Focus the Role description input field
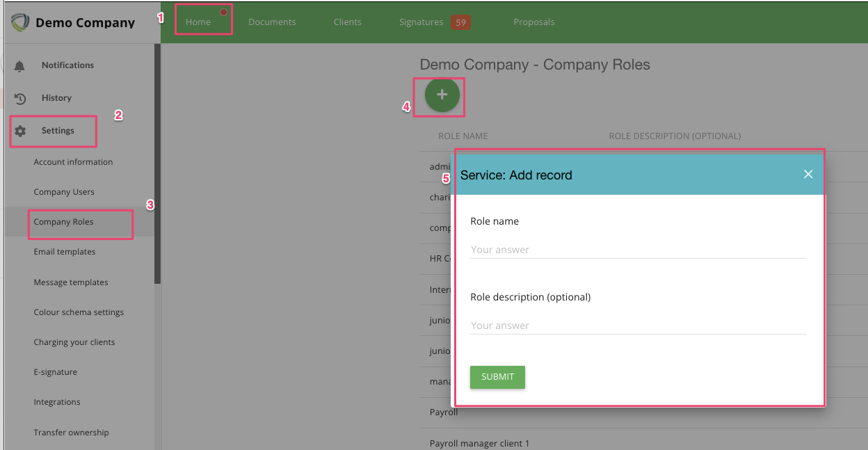 click(638, 326)
